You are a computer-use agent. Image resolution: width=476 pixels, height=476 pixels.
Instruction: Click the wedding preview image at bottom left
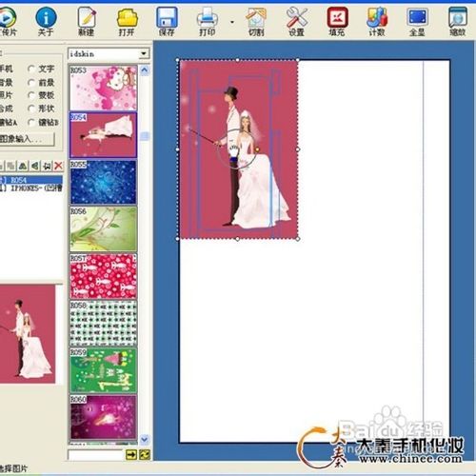click(28, 334)
